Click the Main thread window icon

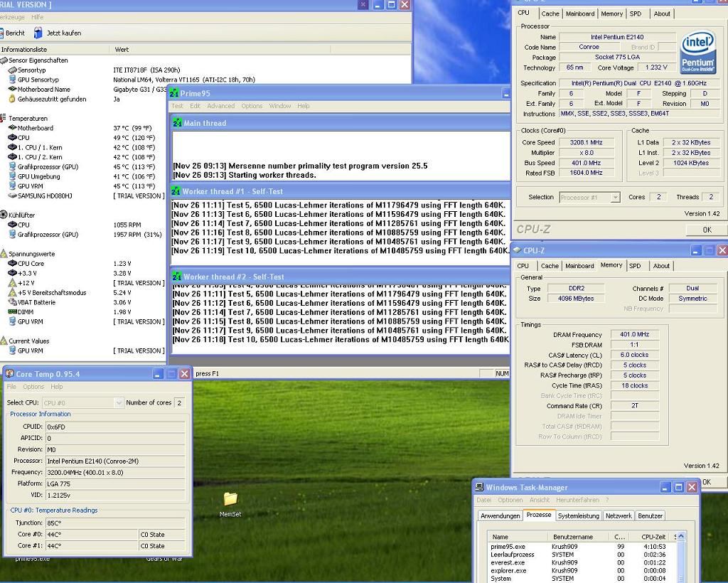(x=177, y=122)
